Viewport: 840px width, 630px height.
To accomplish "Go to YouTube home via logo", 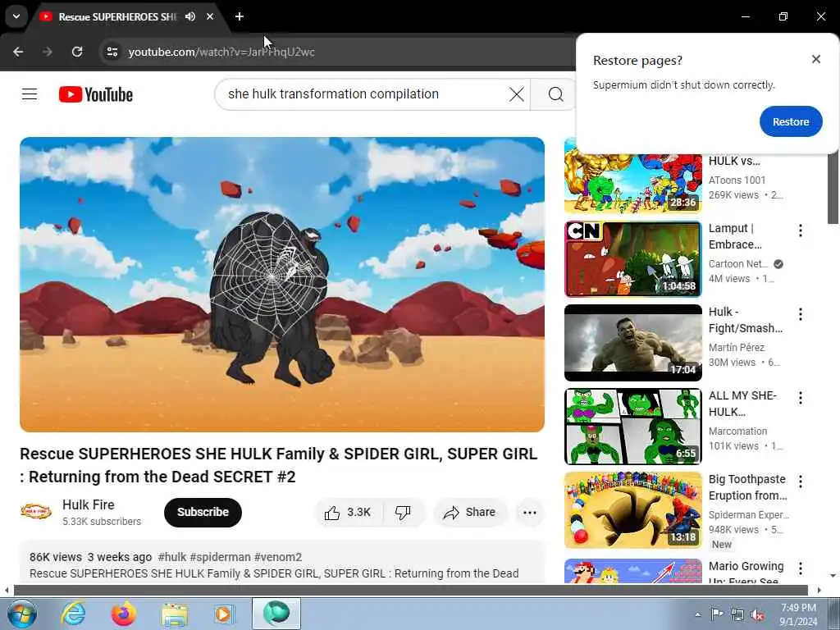I will [x=96, y=94].
